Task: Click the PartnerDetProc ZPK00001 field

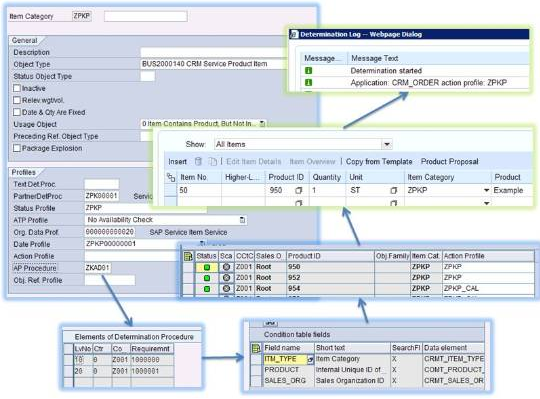Action: pyautogui.click(x=102, y=196)
